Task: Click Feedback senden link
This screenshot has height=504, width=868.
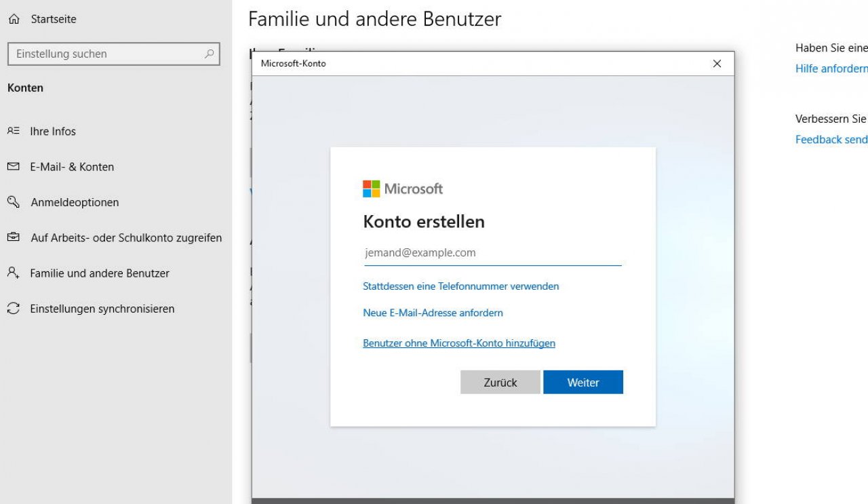Action: pyautogui.click(x=831, y=139)
